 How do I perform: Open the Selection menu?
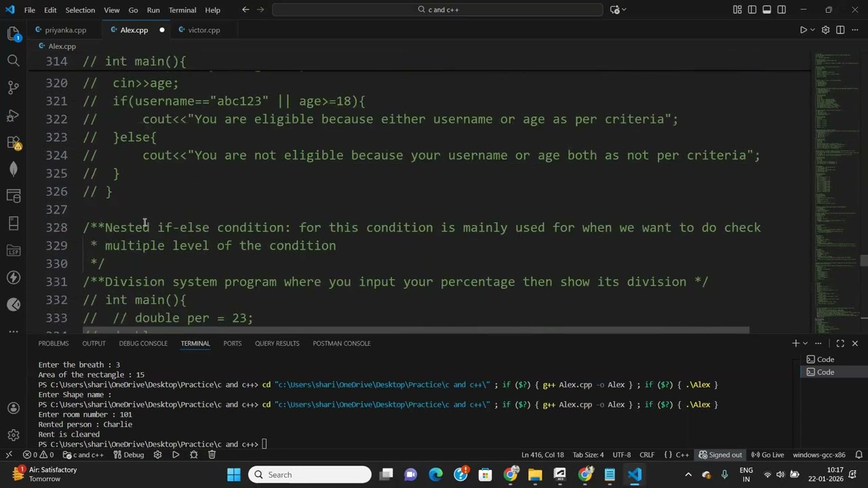point(80,9)
